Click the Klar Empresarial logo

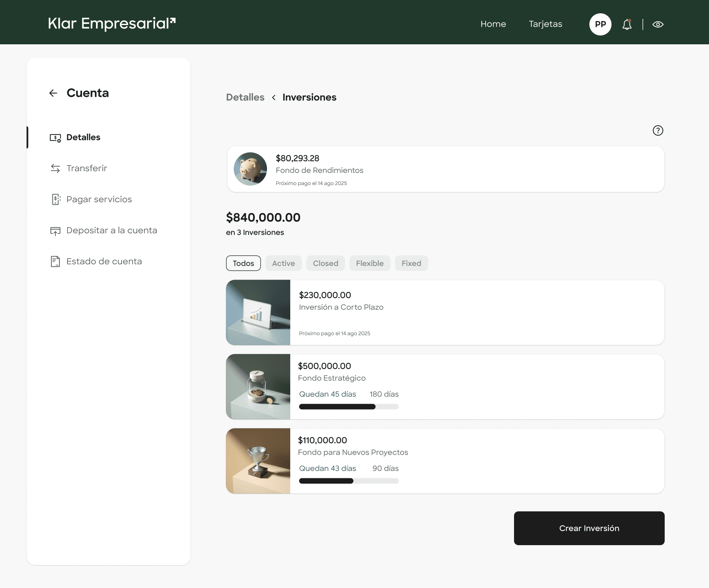point(111,23)
